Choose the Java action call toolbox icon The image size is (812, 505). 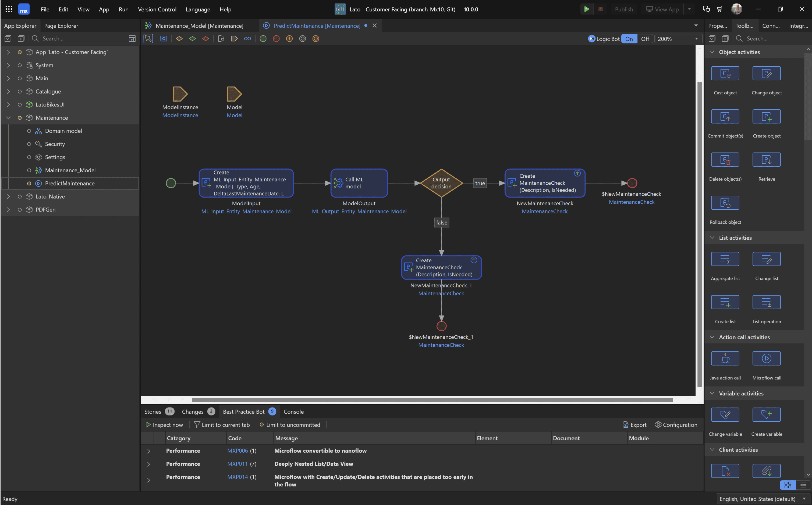coord(725,359)
